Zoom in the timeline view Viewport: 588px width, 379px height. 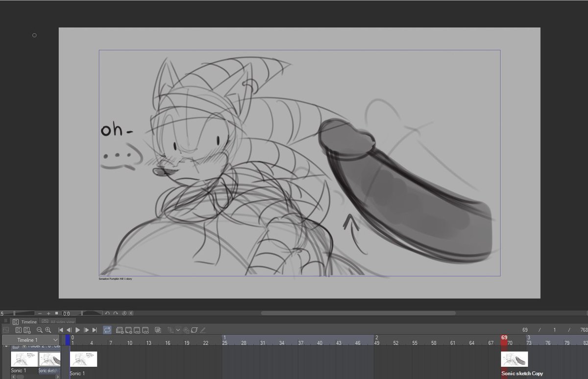coord(48,330)
